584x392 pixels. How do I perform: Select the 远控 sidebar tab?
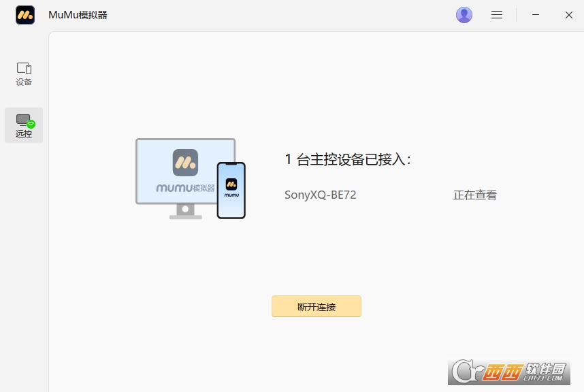pyautogui.click(x=24, y=125)
